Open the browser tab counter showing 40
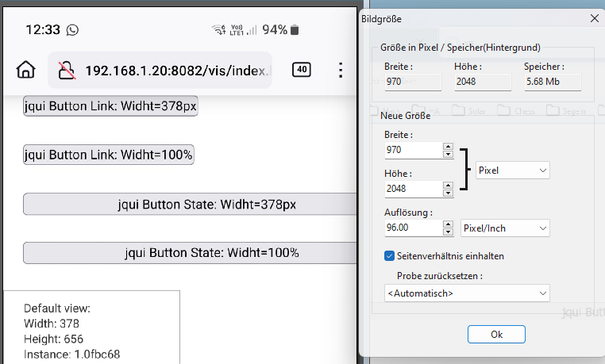Viewport: 605px width, 364px height. click(302, 70)
